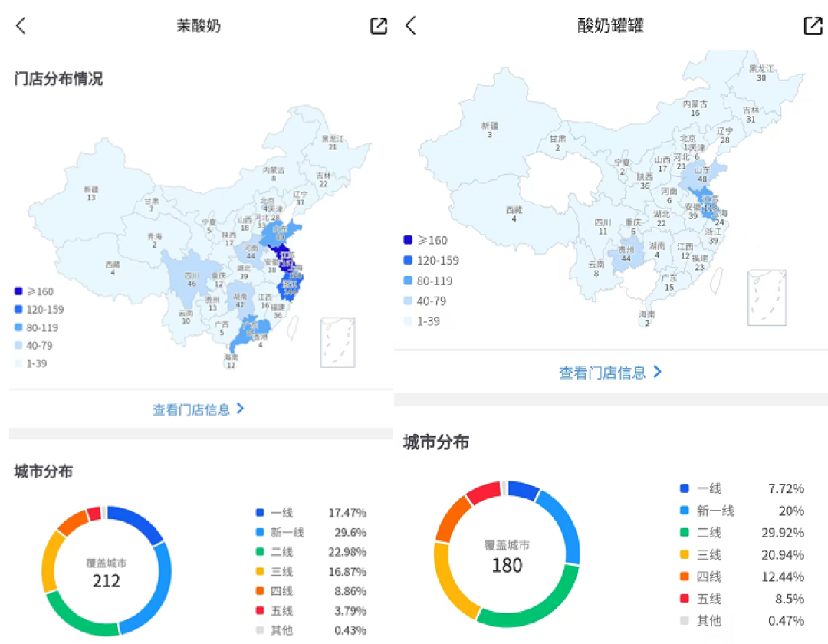The width and height of the screenshot is (828, 644).
Task: Select 三线 20.94% legend row
Action: (742, 555)
